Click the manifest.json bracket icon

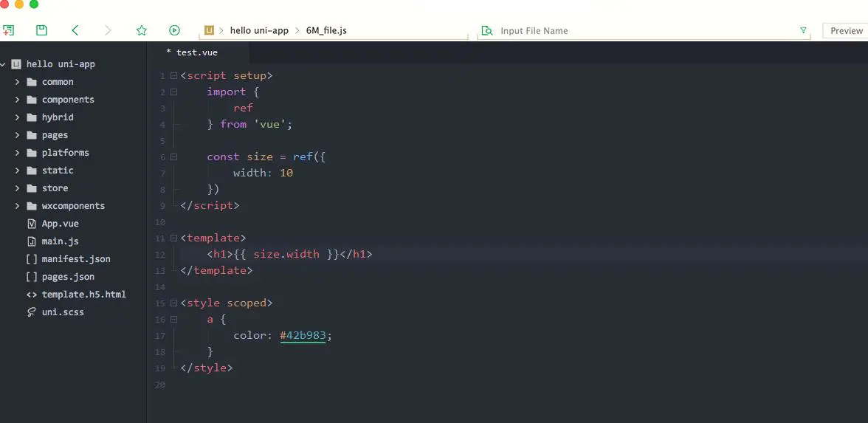[32, 259]
